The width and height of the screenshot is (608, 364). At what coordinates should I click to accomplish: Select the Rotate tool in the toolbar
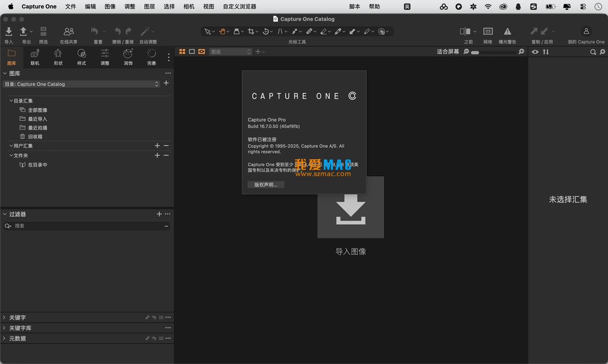(266, 31)
